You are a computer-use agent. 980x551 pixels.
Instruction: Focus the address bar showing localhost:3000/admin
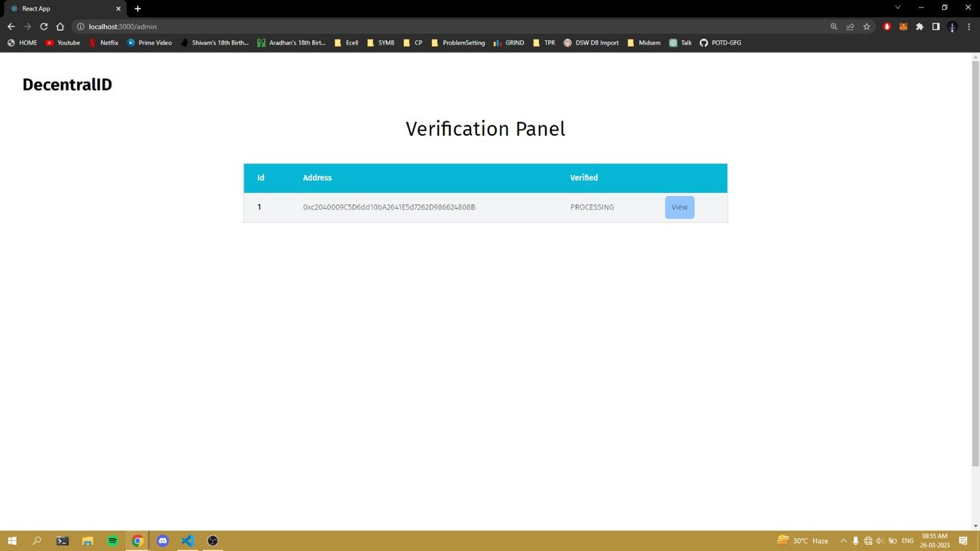point(449,27)
